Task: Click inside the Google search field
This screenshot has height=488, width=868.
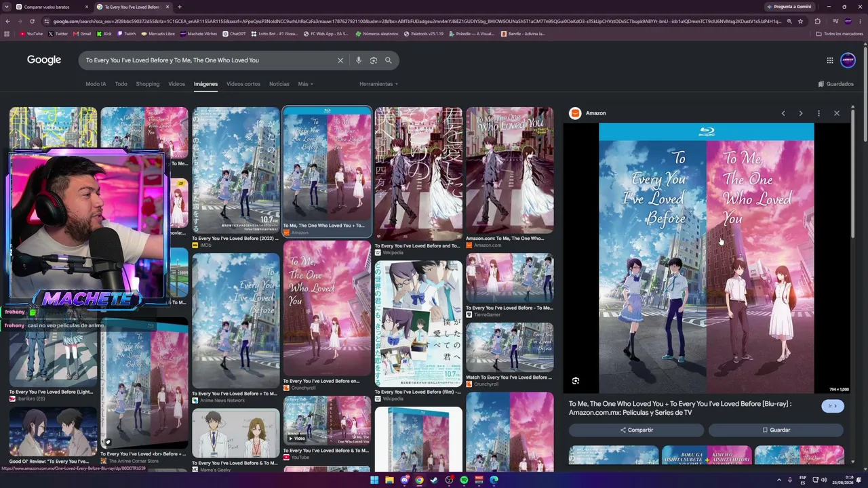Action: pos(210,60)
